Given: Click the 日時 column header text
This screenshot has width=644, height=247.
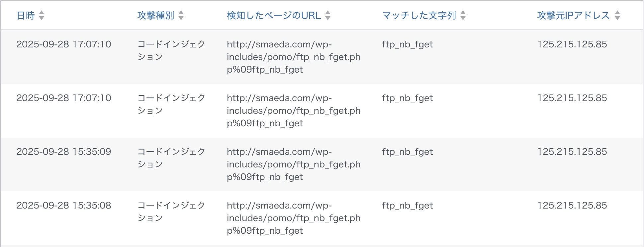Looking at the screenshot, I should tap(26, 16).
